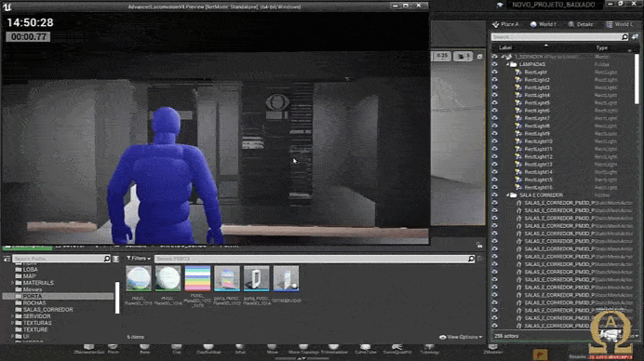
Task: Click the tutorials graduation cap icon
Action: [x=500, y=5]
